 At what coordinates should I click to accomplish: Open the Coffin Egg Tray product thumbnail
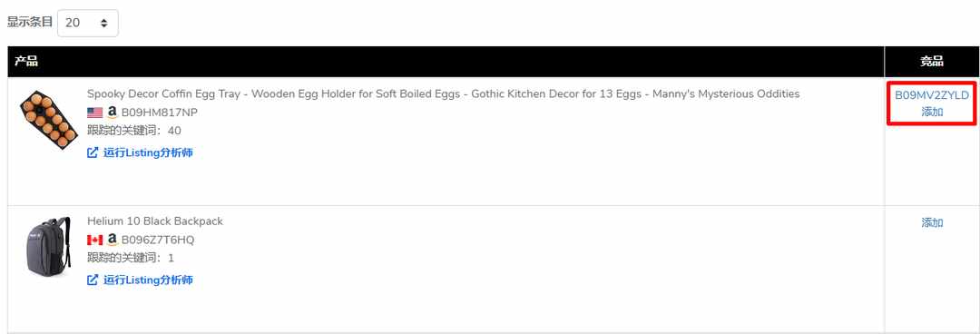[x=47, y=119]
